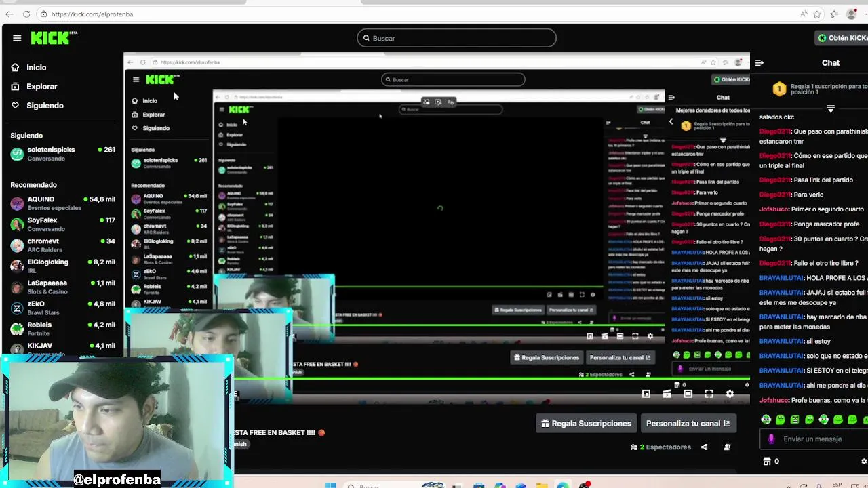The height and width of the screenshot is (488, 868).
Task: Click the Personaliza tu canal button
Action: coord(688,424)
